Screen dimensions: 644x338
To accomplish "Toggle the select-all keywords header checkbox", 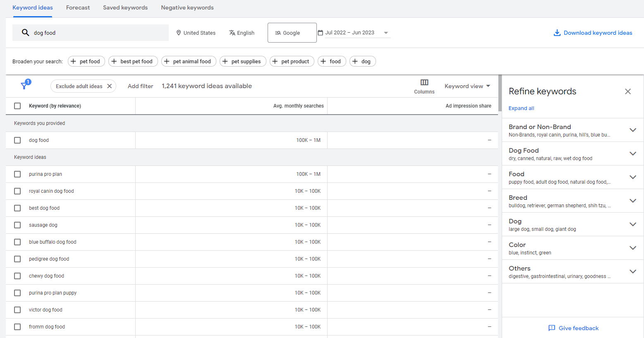I will 17,106.
